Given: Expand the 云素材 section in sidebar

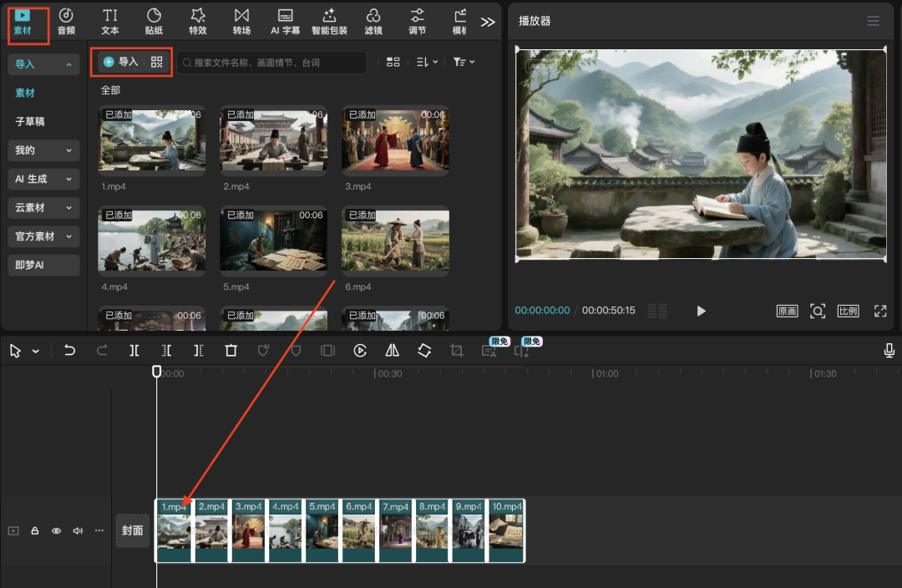Looking at the screenshot, I should point(43,208).
